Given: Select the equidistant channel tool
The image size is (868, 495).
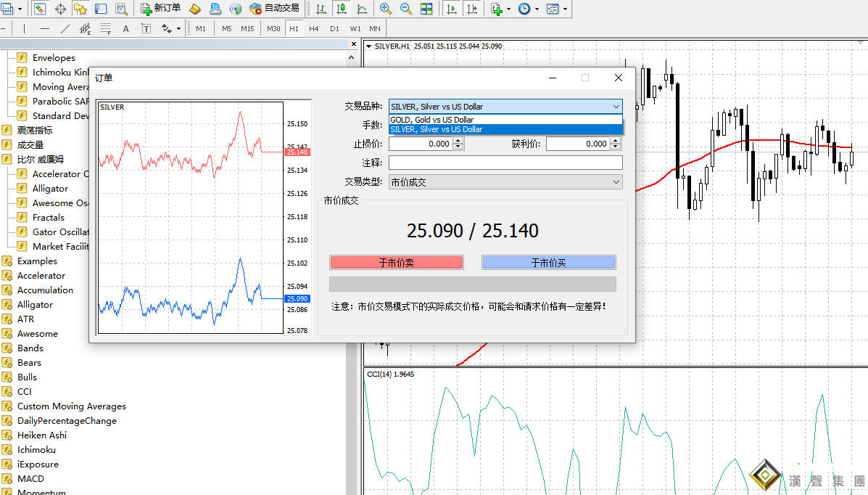Looking at the screenshot, I should coord(85,28).
